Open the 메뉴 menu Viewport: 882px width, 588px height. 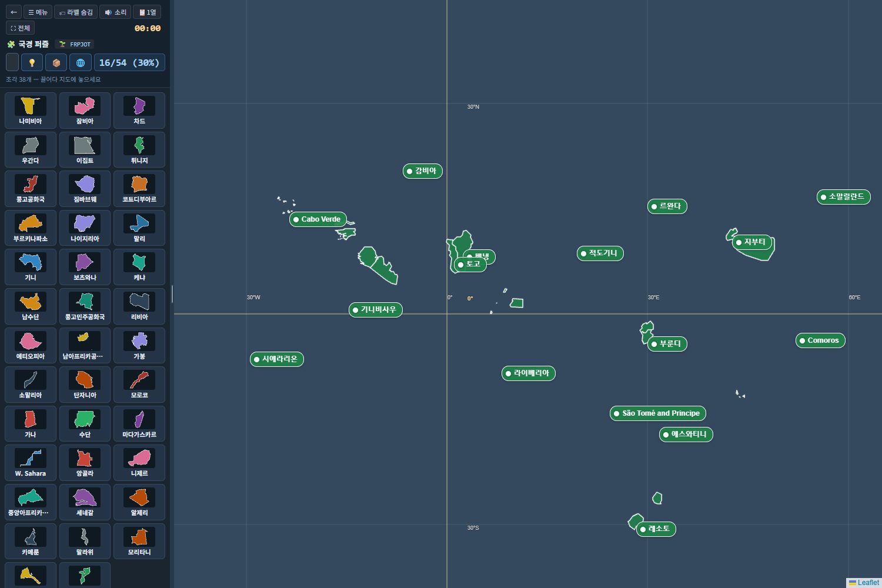[x=38, y=12]
